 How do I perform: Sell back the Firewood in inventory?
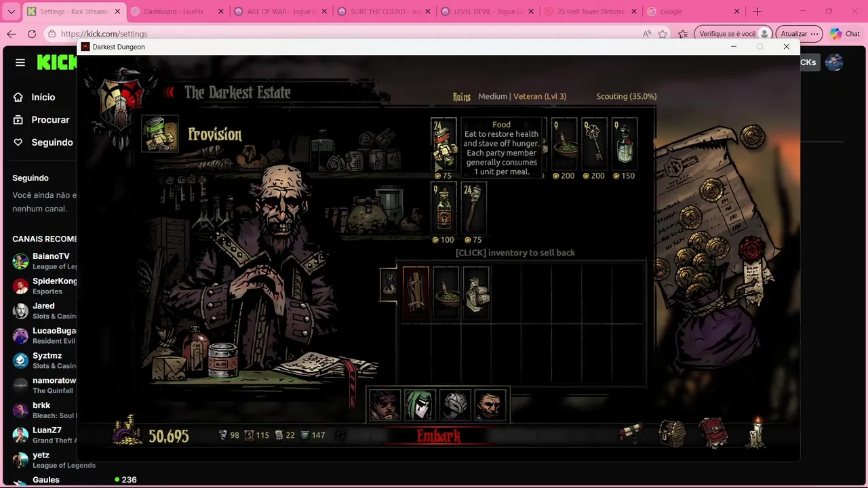coord(416,293)
